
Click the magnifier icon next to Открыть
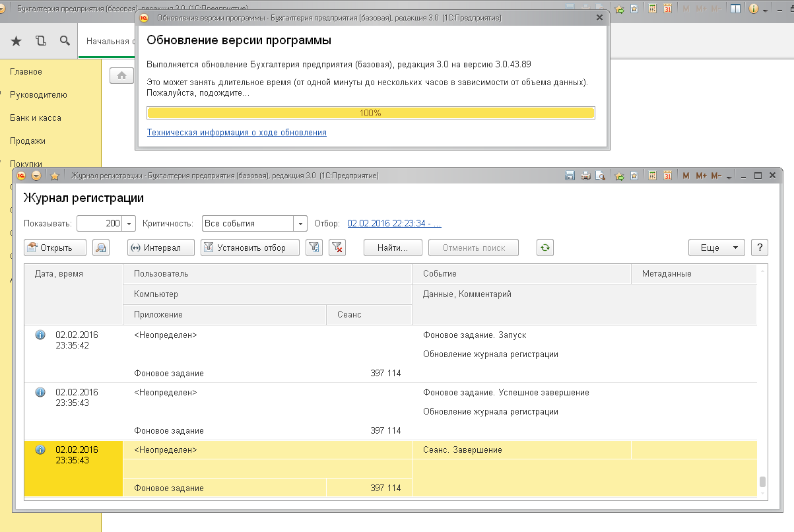tap(100, 248)
